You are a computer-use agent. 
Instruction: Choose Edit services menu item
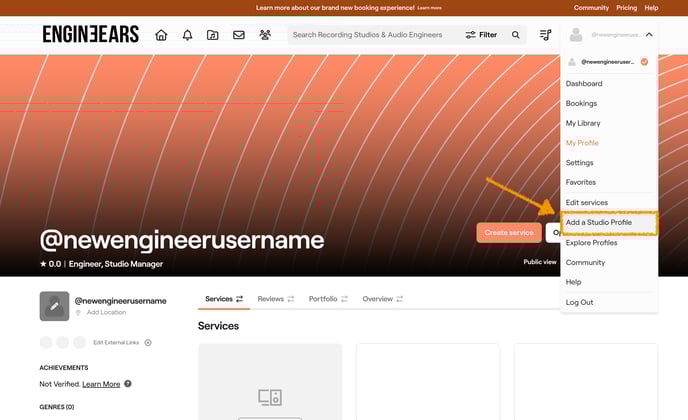(x=587, y=203)
